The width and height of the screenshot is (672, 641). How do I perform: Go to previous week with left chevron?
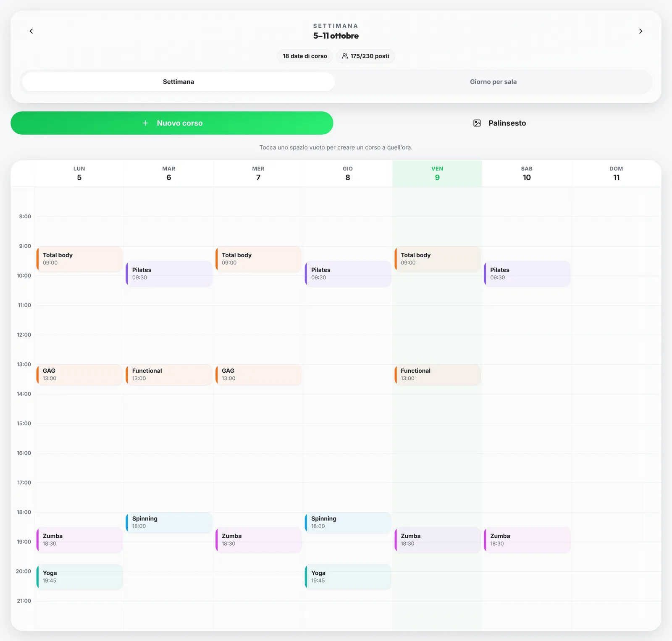coord(31,31)
